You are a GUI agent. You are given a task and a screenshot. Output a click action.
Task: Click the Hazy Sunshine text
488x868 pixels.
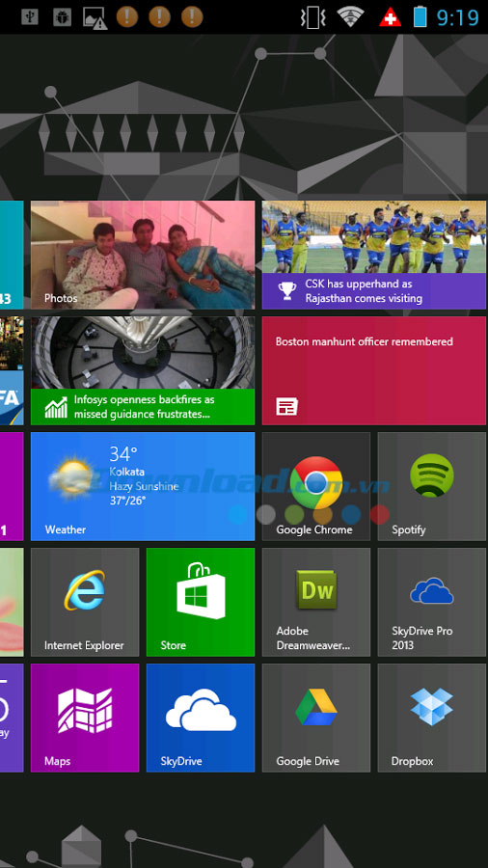144,487
